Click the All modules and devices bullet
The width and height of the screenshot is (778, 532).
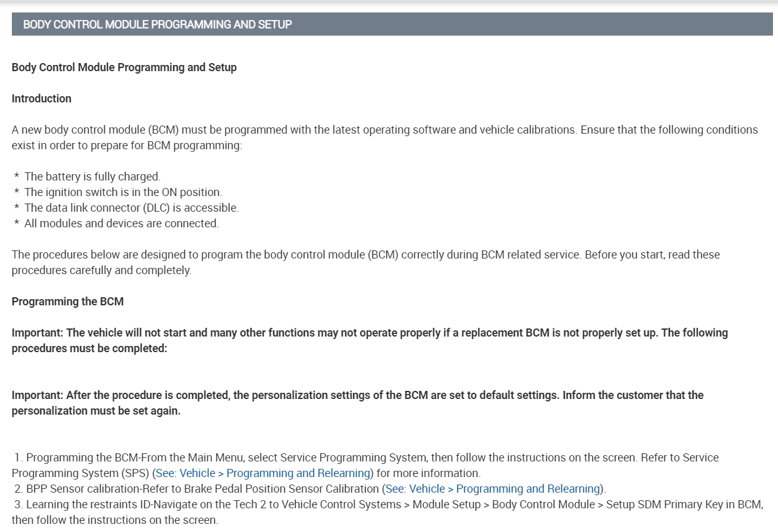click(x=121, y=224)
